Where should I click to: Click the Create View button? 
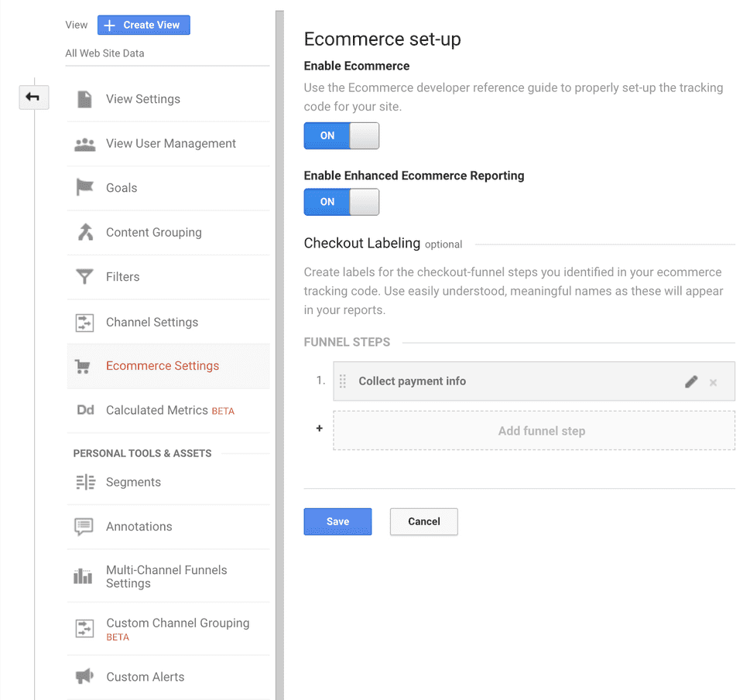(143, 25)
